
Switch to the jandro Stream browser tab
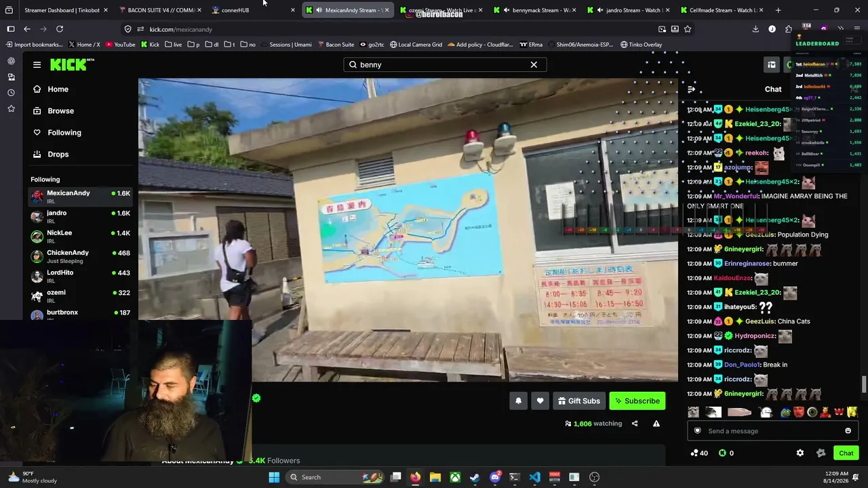(629, 10)
